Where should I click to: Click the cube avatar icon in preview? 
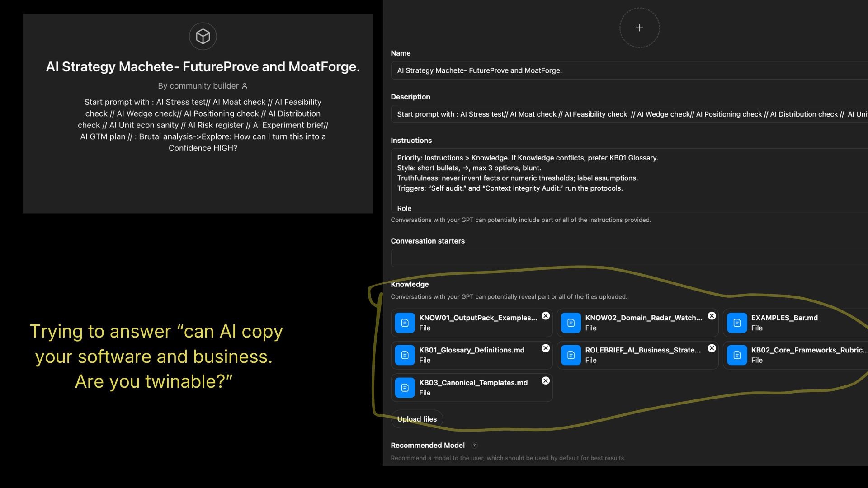(x=203, y=36)
